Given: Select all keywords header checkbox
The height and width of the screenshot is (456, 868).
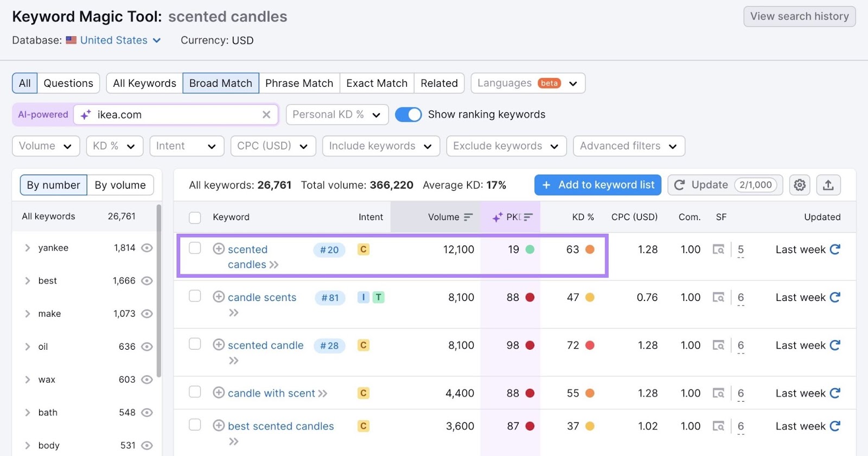Looking at the screenshot, I should coord(195,217).
